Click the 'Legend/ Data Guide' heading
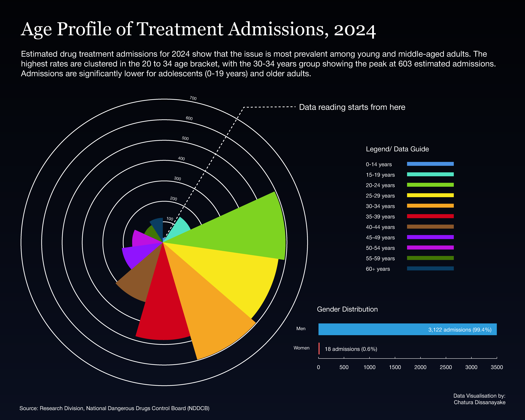 point(397,149)
